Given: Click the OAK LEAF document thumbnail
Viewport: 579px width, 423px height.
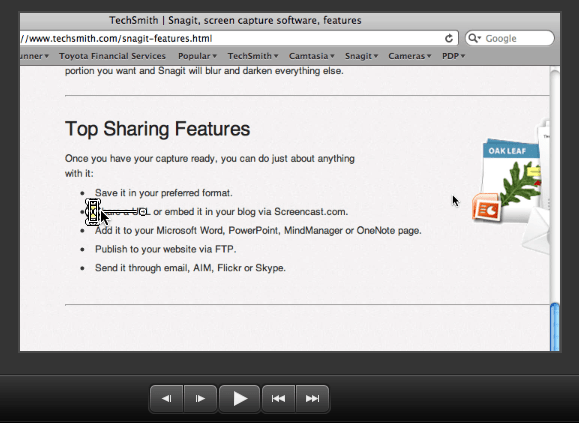Looking at the screenshot, I should pyautogui.click(x=511, y=173).
